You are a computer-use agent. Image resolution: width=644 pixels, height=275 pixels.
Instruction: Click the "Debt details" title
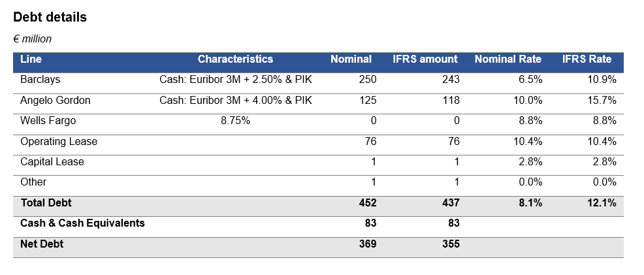click(50, 18)
